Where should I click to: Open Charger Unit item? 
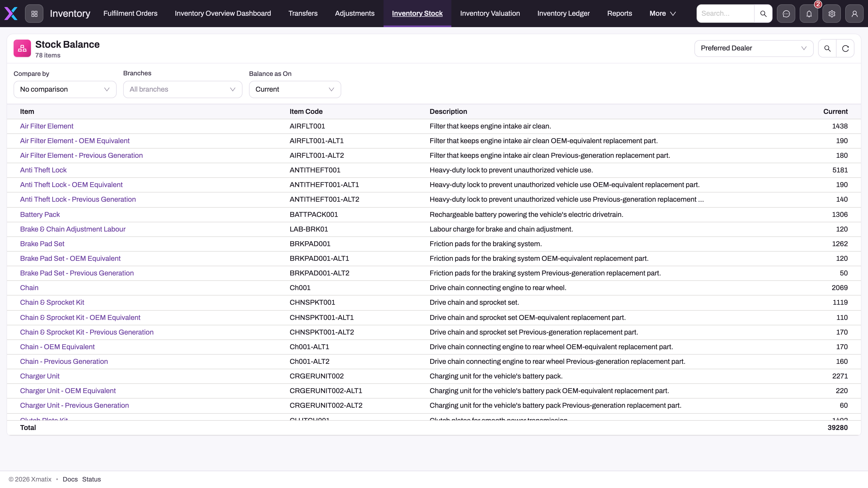[x=39, y=376]
